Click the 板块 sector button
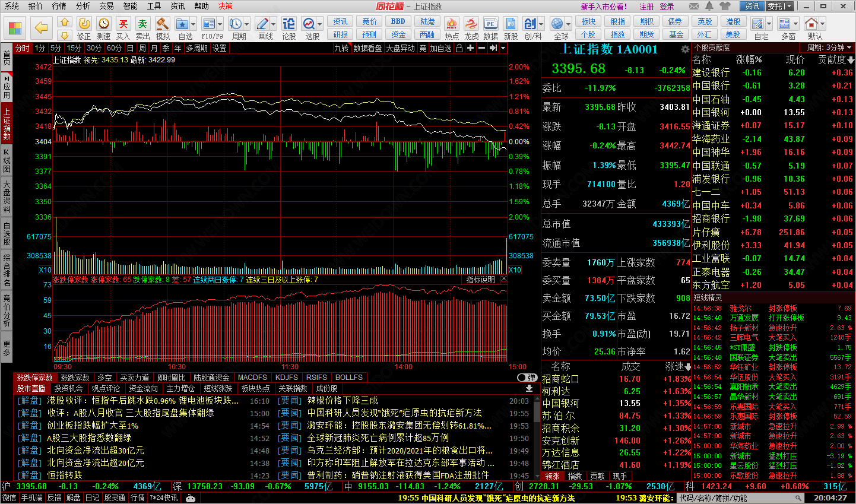 pyautogui.click(x=588, y=21)
